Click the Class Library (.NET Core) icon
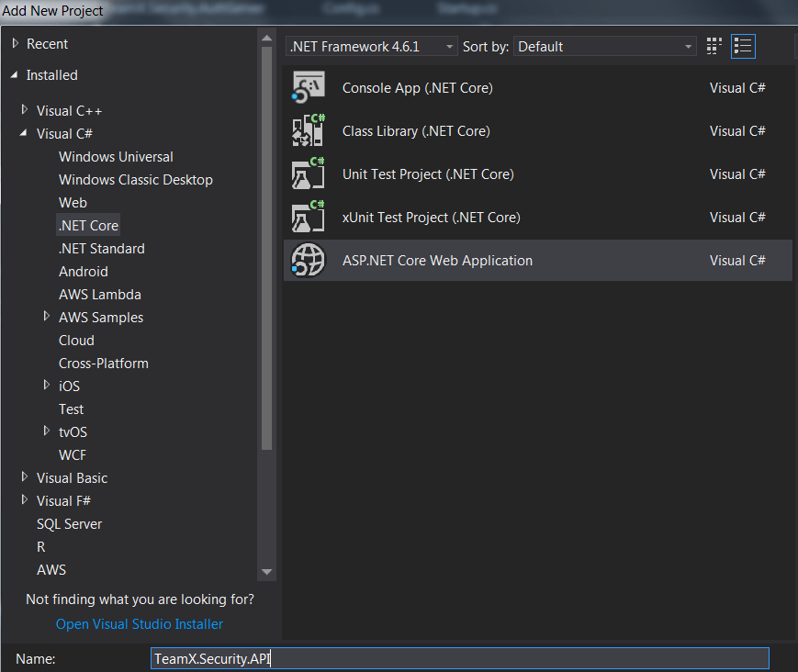 coord(308,131)
